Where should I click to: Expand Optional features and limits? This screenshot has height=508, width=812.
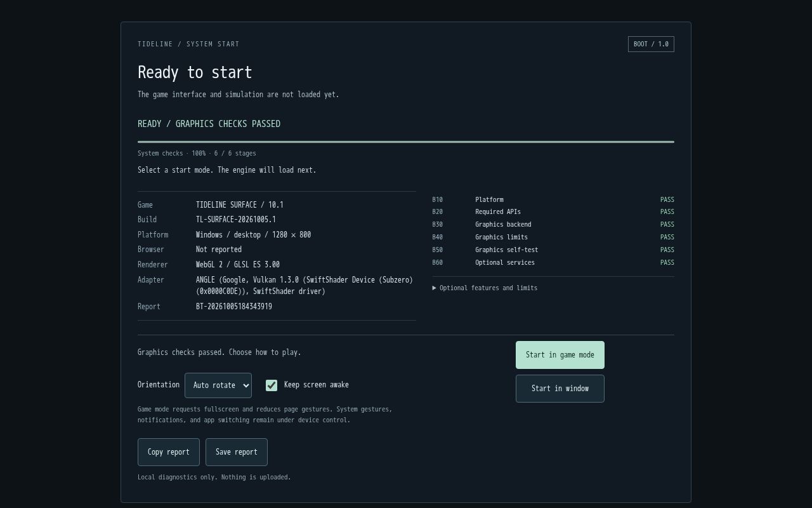[x=485, y=288]
